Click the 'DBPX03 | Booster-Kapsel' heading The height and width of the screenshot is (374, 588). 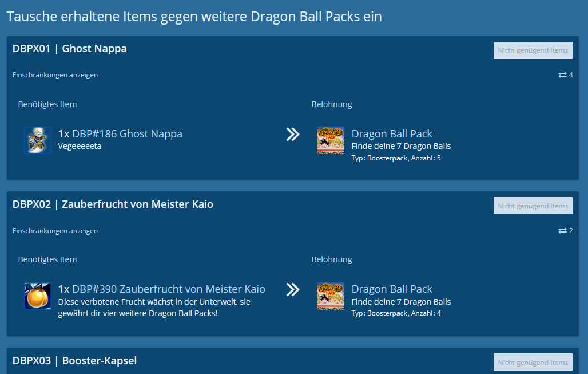pyautogui.click(x=74, y=361)
